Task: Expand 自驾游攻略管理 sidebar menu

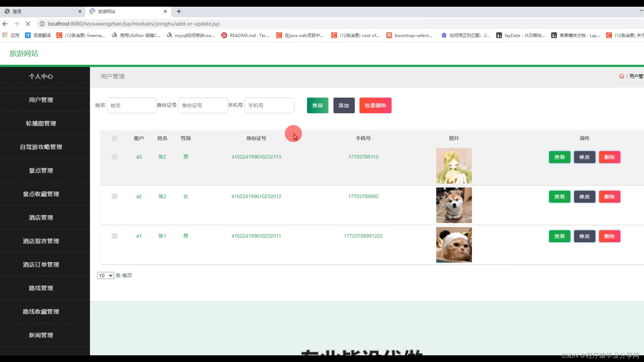Action: [x=41, y=147]
